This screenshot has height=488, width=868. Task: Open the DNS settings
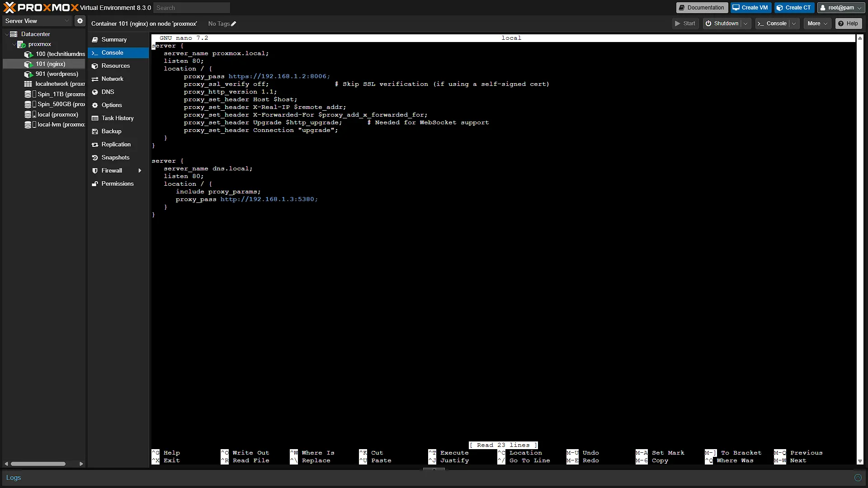[x=118, y=92]
